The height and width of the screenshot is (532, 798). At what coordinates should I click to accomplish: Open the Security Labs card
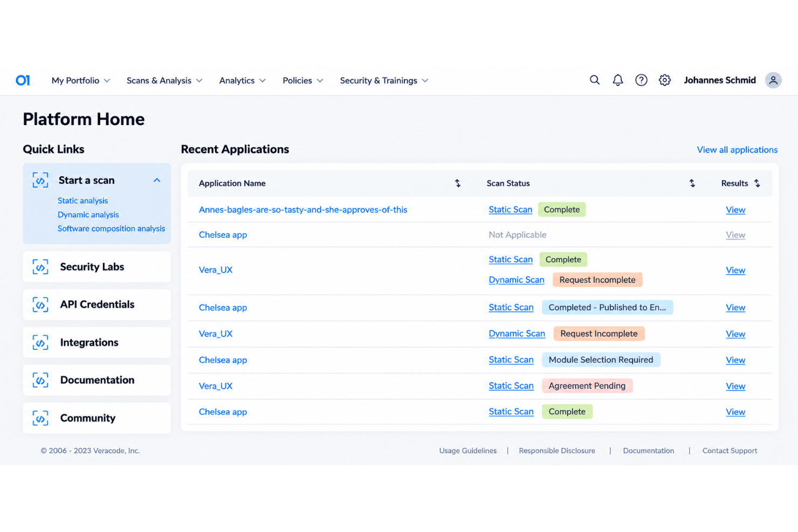pos(97,267)
